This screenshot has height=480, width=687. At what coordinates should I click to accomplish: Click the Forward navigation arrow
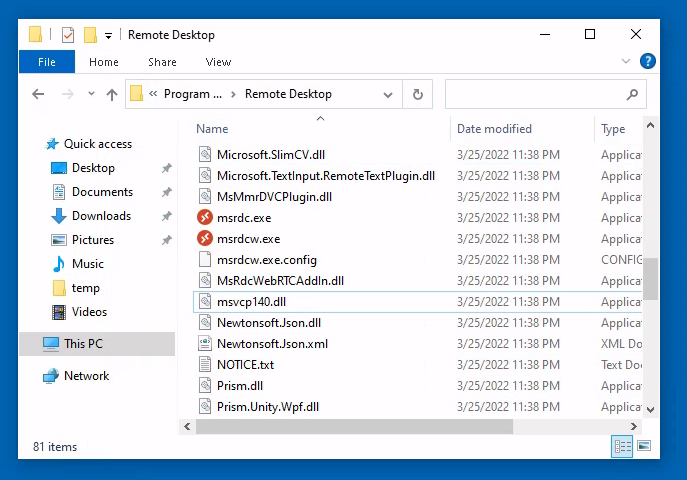(x=67, y=94)
